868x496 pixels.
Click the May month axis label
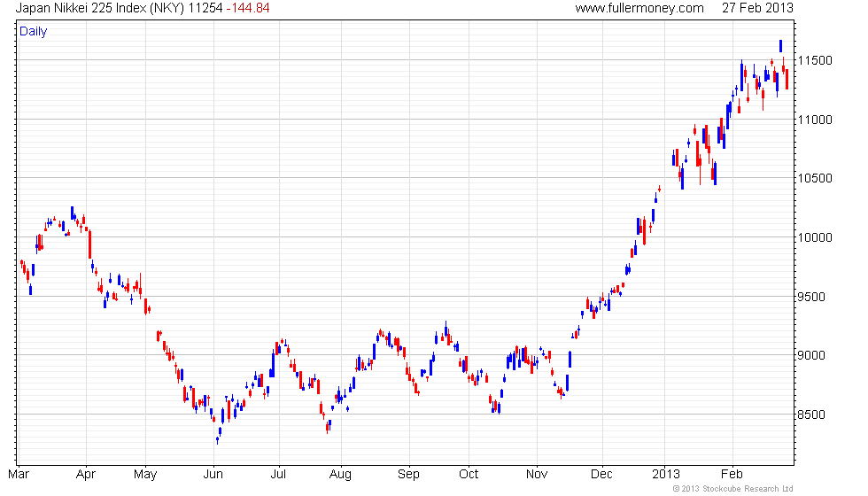click(x=145, y=475)
